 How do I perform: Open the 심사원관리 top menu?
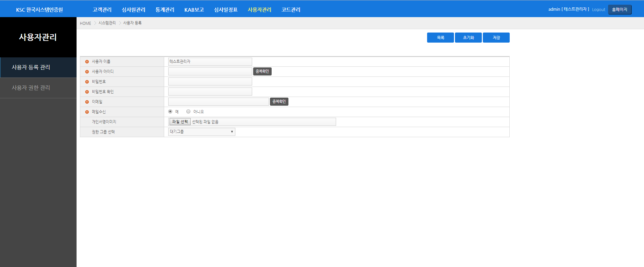pos(133,10)
